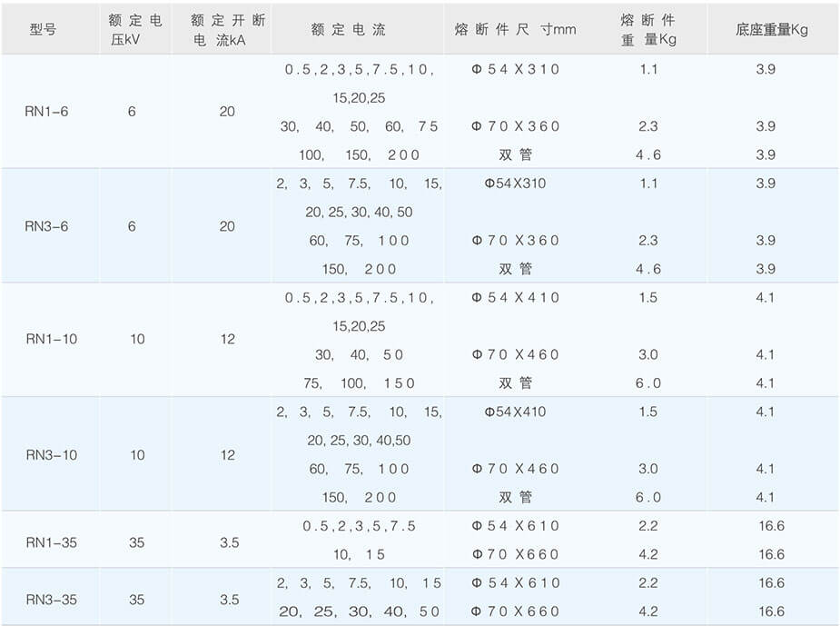
Task: Select 双管 entry in RN1-6 row
Action: [515, 154]
